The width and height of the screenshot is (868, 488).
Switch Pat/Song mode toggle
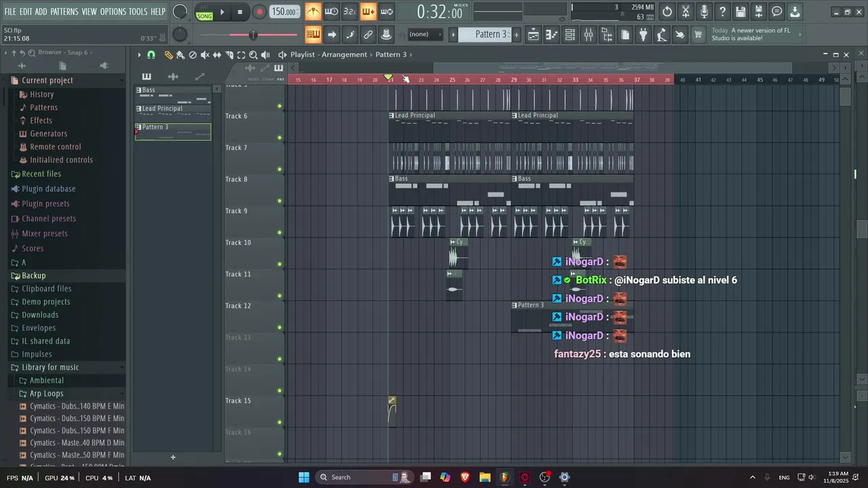tap(204, 12)
